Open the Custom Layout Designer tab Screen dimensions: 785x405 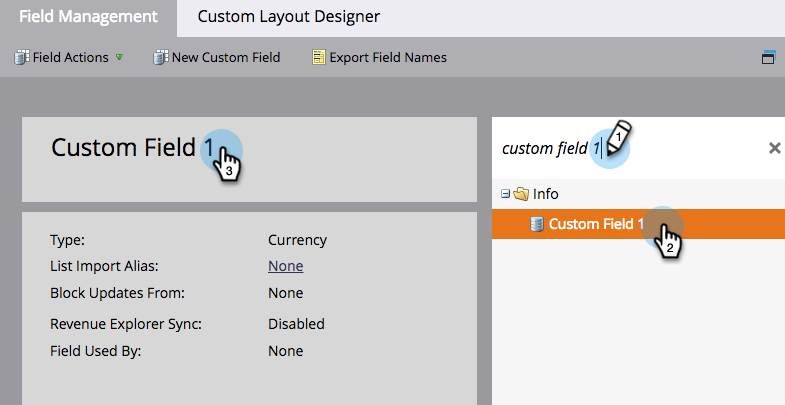[289, 17]
